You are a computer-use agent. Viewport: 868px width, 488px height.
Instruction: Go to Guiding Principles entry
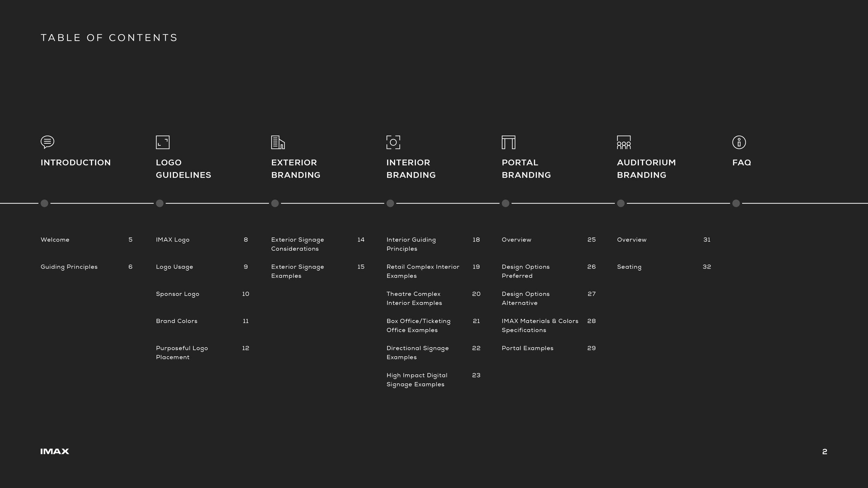coord(69,267)
